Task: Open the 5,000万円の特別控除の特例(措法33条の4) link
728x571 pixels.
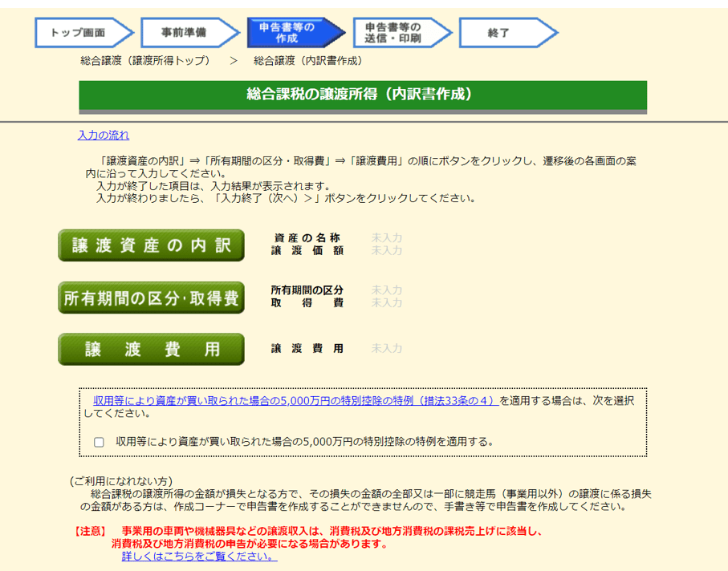Action: tap(295, 401)
